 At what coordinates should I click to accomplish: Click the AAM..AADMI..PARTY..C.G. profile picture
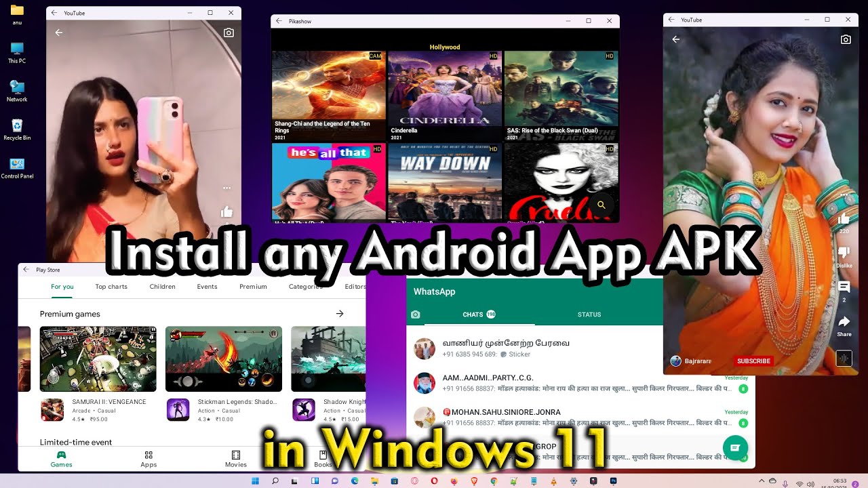pyautogui.click(x=425, y=383)
